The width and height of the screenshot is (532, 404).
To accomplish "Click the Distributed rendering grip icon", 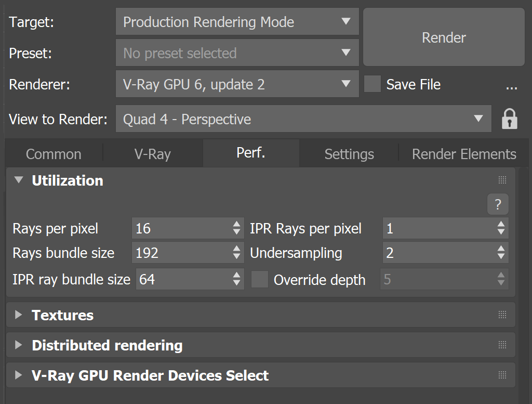I will pyautogui.click(x=502, y=345).
